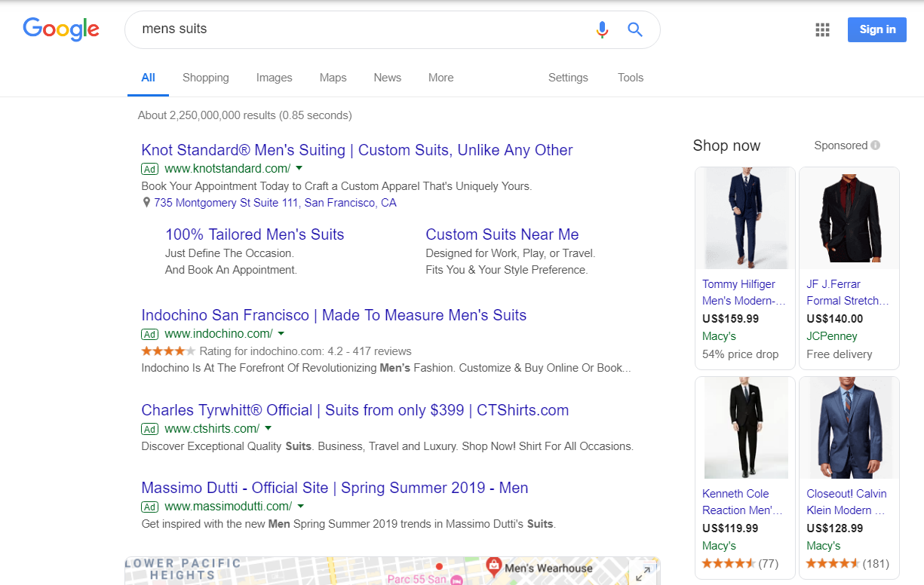The image size is (924, 585).
Task: Click the Calvin Klein blue blazer image
Action: (x=849, y=428)
